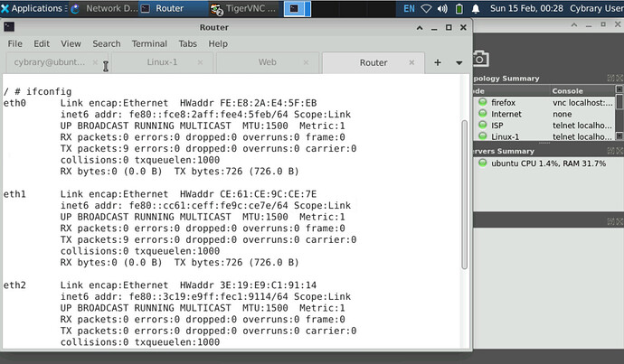
Task: Close the Router tab
Action: point(411,62)
